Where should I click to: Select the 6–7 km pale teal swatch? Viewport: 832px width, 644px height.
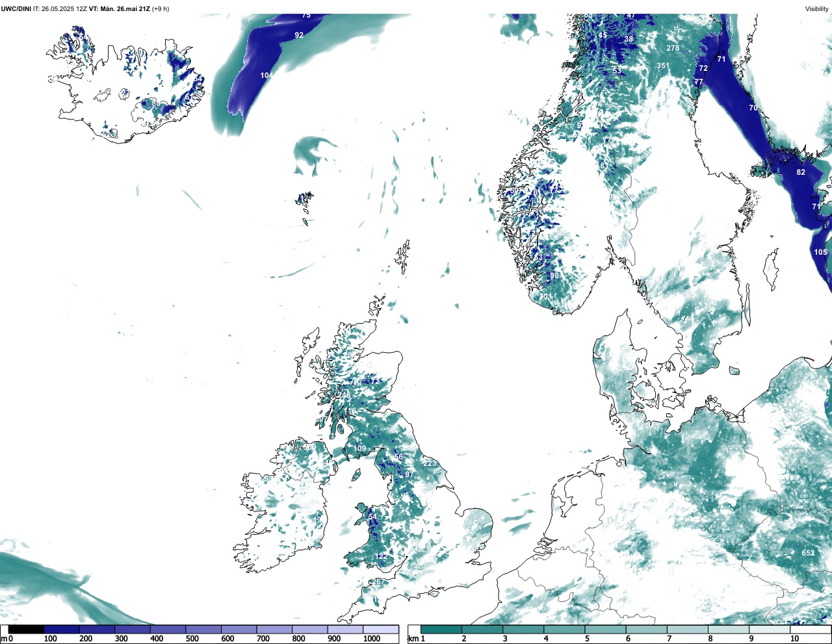click(x=646, y=629)
